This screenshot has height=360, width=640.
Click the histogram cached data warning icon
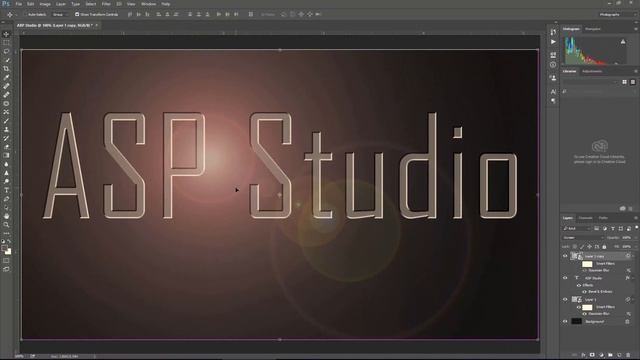point(623,41)
